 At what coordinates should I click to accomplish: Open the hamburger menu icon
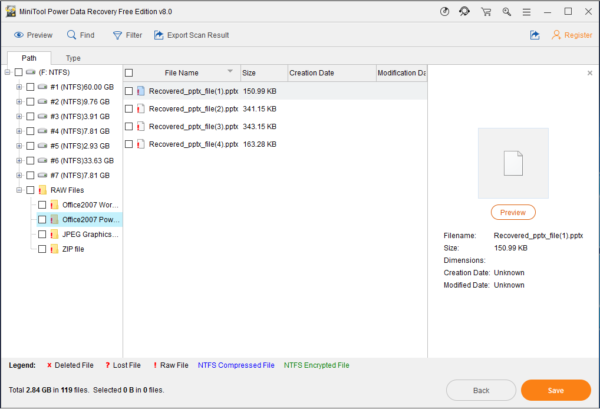527,12
